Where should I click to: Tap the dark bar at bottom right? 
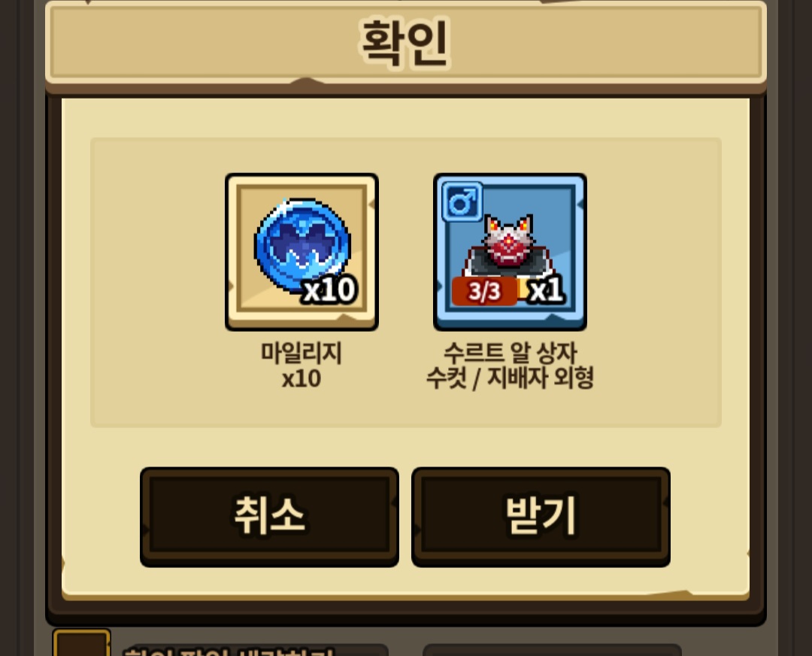pyautogui.click(x=552, y=650)
